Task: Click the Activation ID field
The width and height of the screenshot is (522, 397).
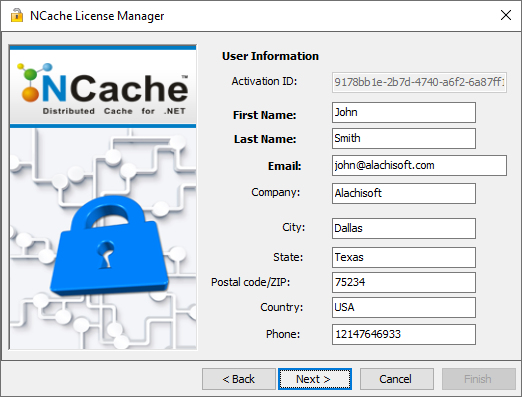Action: [419, 82]
